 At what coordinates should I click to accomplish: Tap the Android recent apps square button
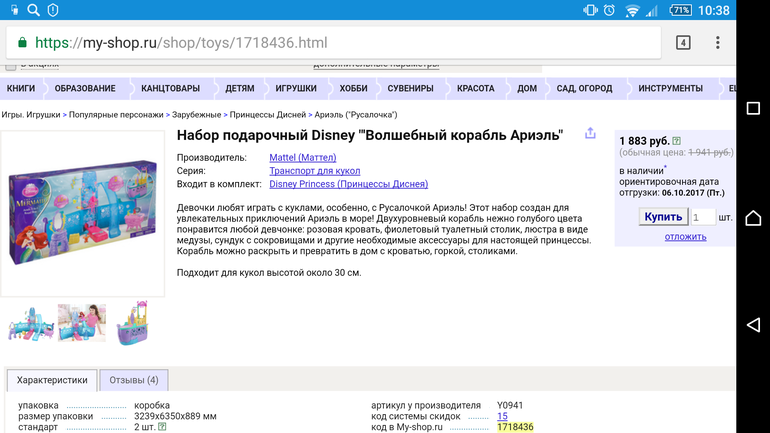[x=753, y=108]
